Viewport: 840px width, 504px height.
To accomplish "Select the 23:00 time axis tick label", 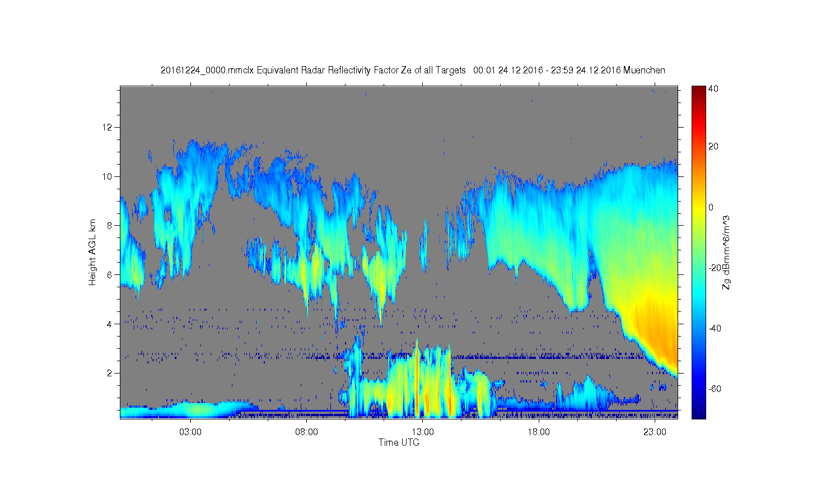I will (655, 432).
